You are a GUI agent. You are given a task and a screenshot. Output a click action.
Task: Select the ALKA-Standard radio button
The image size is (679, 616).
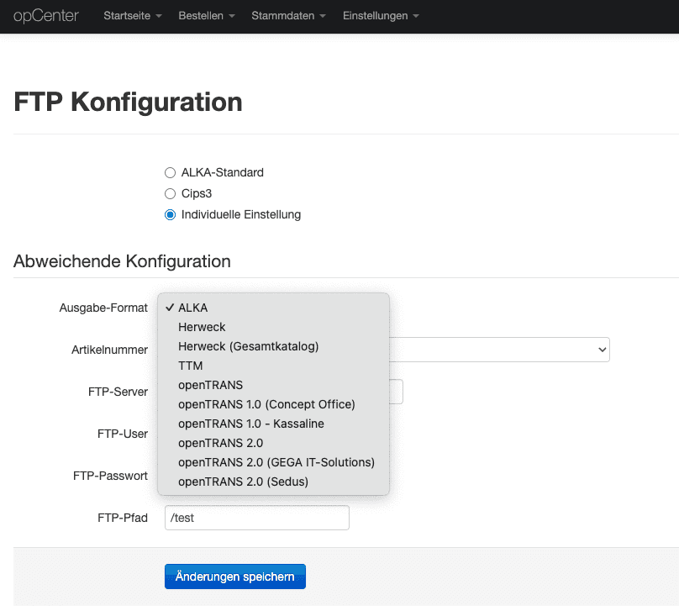coord(171,173)
